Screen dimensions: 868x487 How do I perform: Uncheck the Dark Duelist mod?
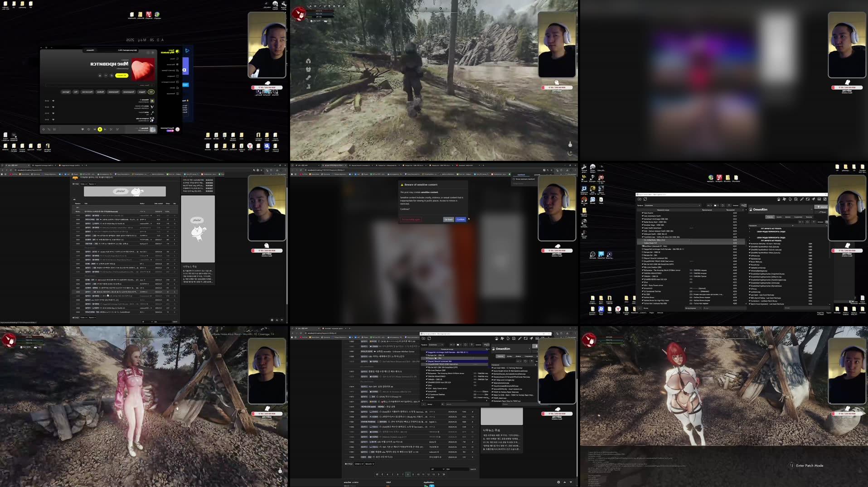[643, 213]
